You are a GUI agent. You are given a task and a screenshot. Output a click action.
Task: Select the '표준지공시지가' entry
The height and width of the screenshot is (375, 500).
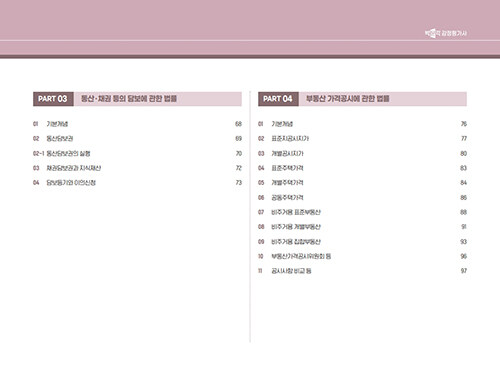(290, 139)
